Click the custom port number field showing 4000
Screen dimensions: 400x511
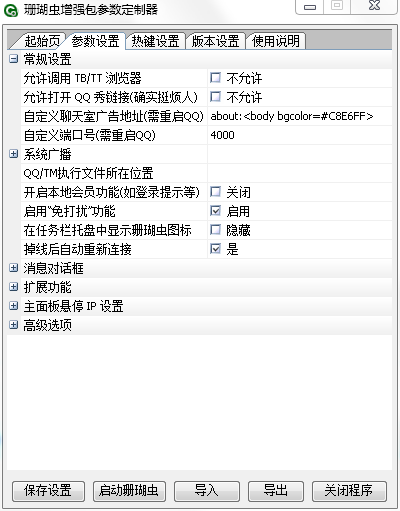point(300,135)
